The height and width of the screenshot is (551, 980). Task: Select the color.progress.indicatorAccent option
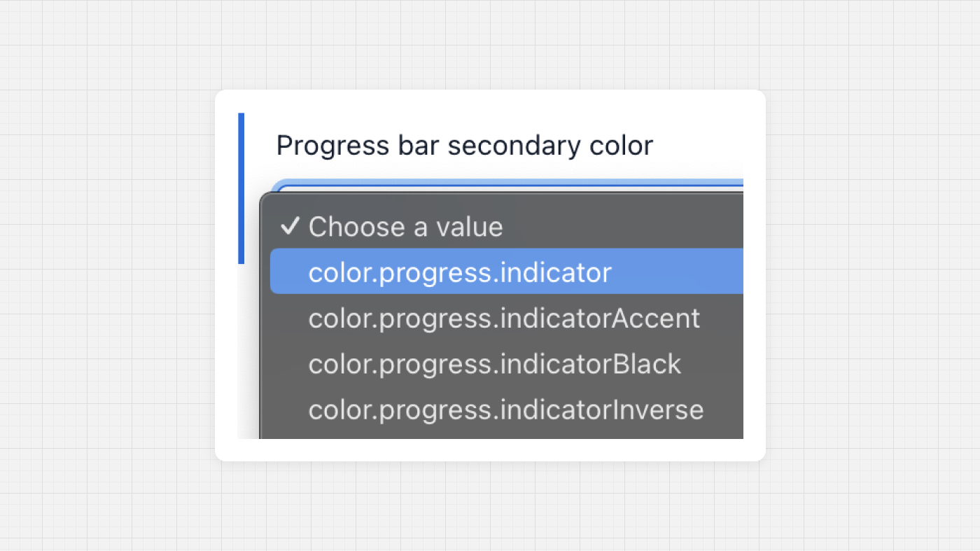coord(503,318)
